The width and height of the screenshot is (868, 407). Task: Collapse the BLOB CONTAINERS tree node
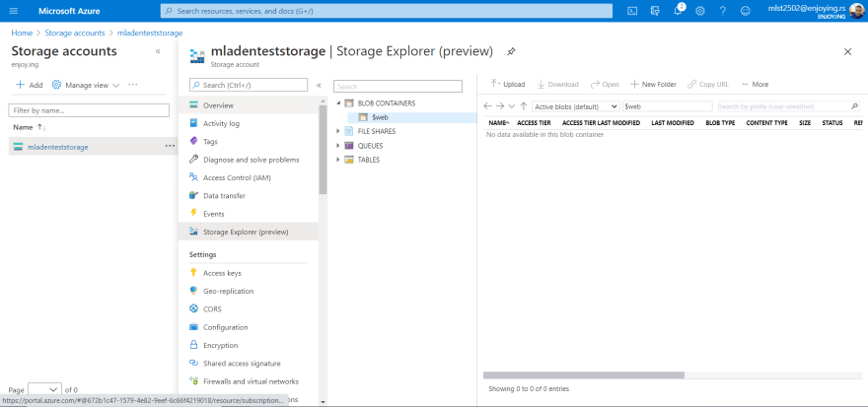tap(338, 102)
